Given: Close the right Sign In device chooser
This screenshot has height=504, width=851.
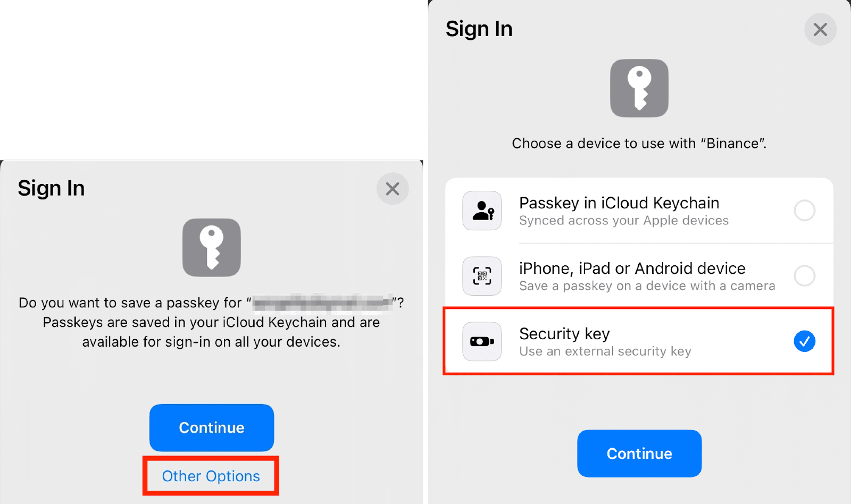Looking at the screenshot, I should coord(820,29).
